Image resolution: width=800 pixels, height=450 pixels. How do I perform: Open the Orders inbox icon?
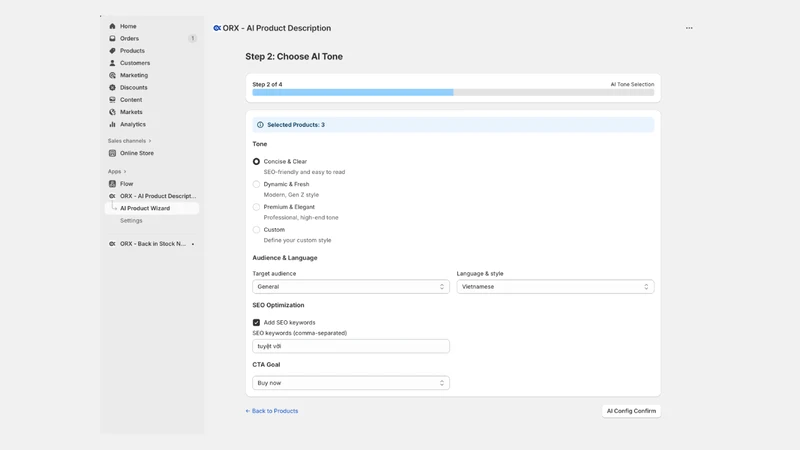coord(112,38)
